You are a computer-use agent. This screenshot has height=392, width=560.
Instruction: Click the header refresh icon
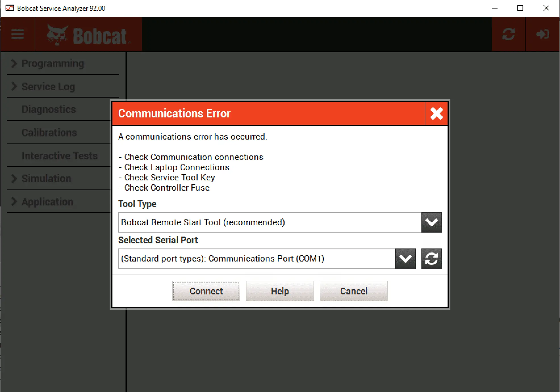click(x=508, y=34)
